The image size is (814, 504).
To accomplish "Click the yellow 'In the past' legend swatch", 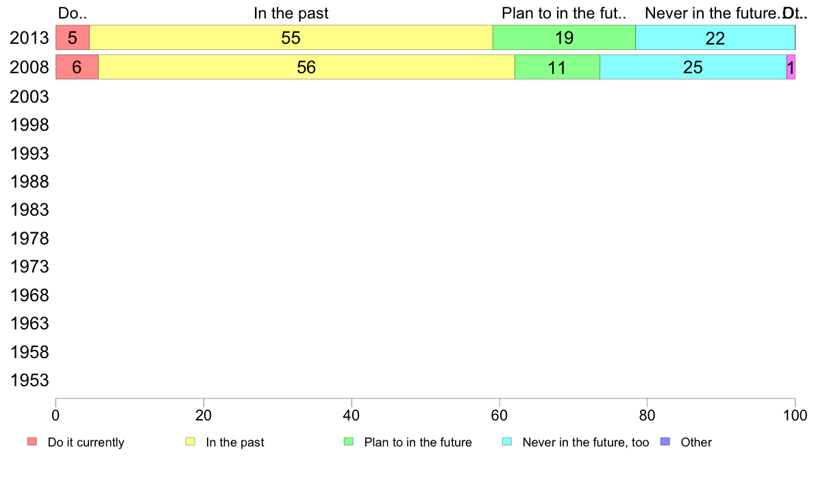I will click(190, 442).
